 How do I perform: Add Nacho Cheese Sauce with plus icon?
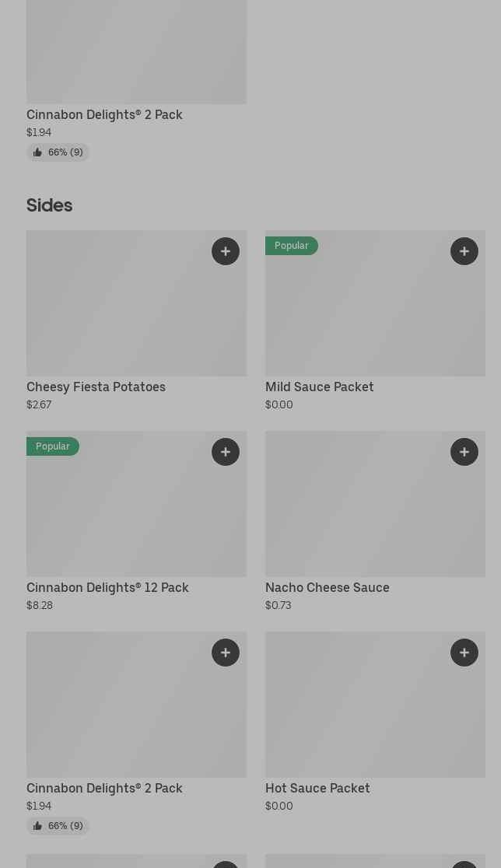point(464,452)
